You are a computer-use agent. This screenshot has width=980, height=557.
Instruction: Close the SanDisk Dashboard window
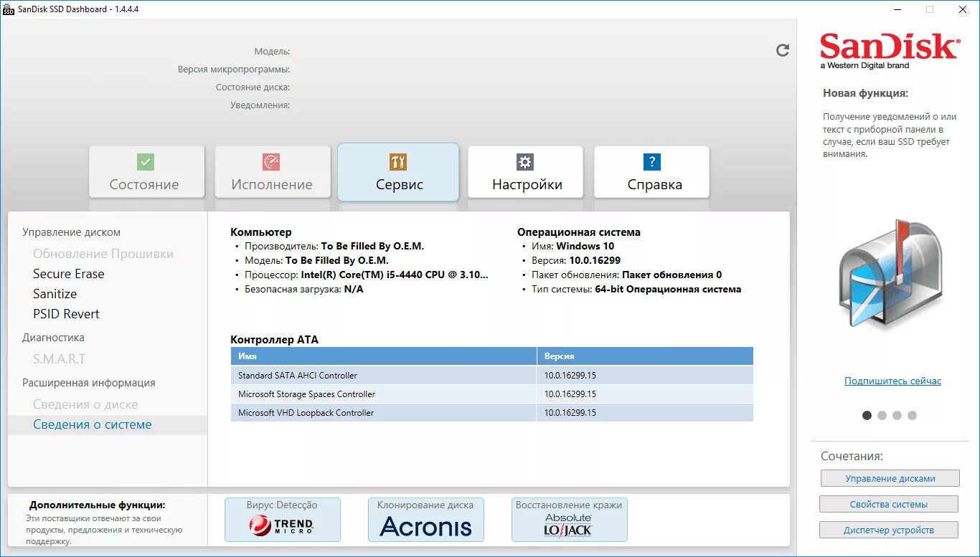[963, 9]
